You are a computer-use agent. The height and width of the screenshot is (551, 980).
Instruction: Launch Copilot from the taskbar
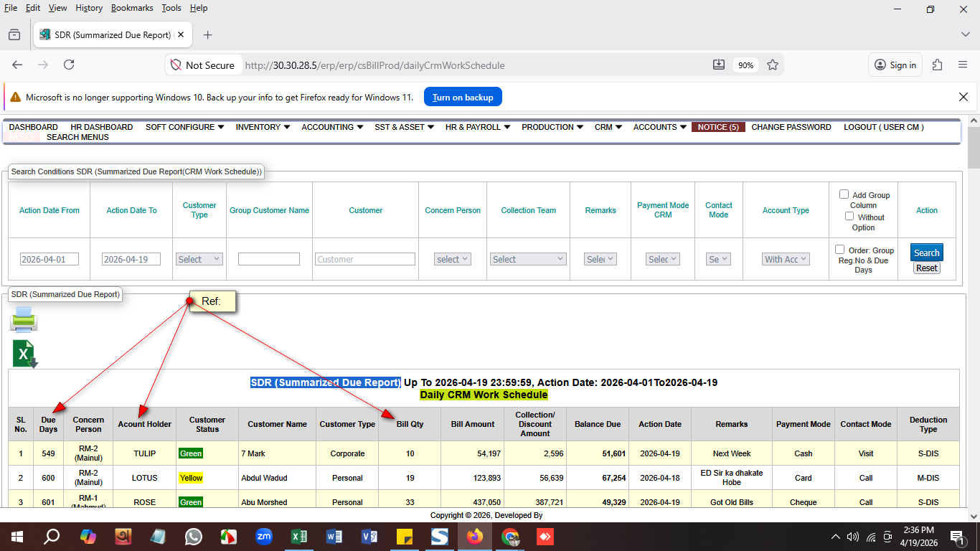coord(88,537)
